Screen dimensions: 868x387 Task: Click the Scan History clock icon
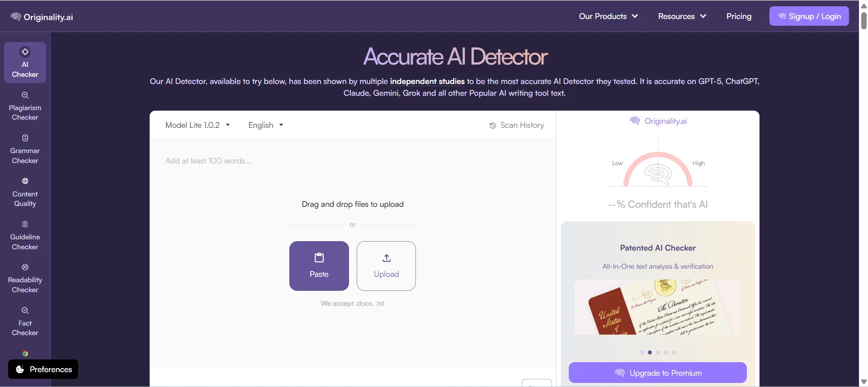click(x=493, y=126)
